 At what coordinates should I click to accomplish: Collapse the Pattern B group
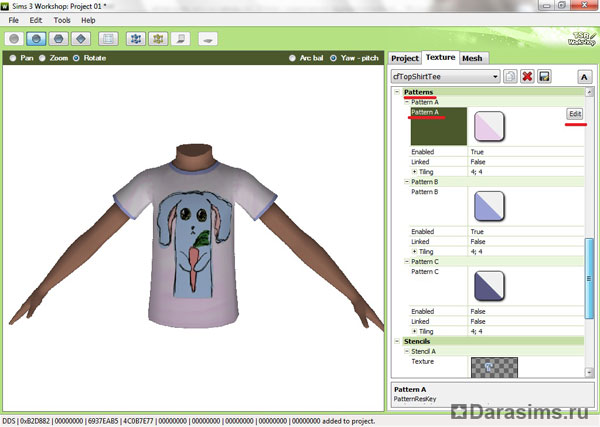tap(407, 182)
